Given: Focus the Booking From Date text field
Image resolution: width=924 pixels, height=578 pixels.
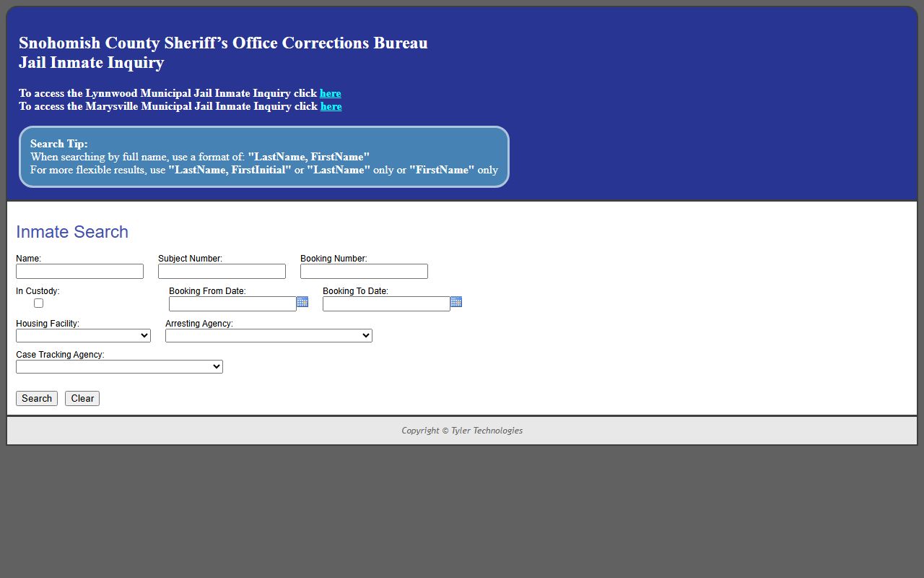Looking at the screenshot, I should [x=232, y=304].
